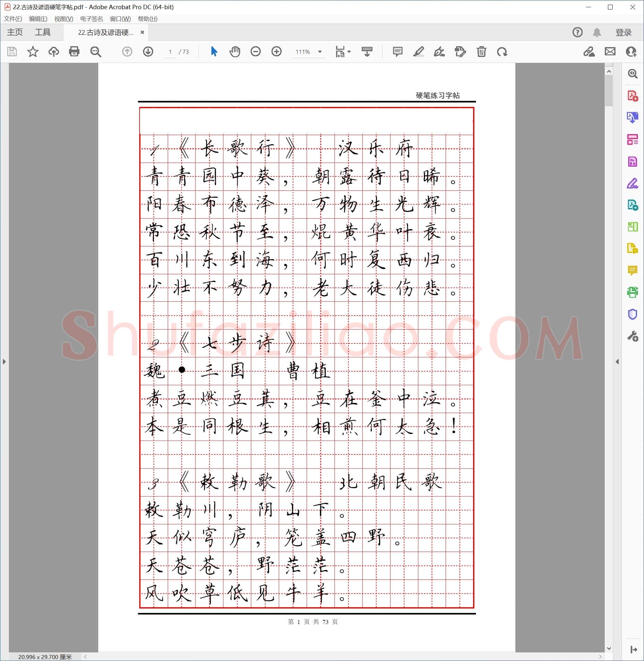Open the 文件 menu
Screen dimensions: 644x661
click(13, 19)
